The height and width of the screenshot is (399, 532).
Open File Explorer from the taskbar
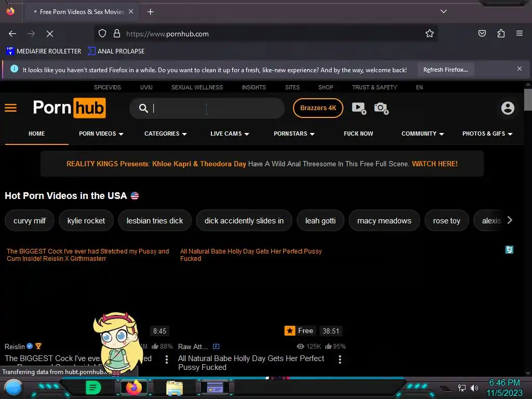175,388
